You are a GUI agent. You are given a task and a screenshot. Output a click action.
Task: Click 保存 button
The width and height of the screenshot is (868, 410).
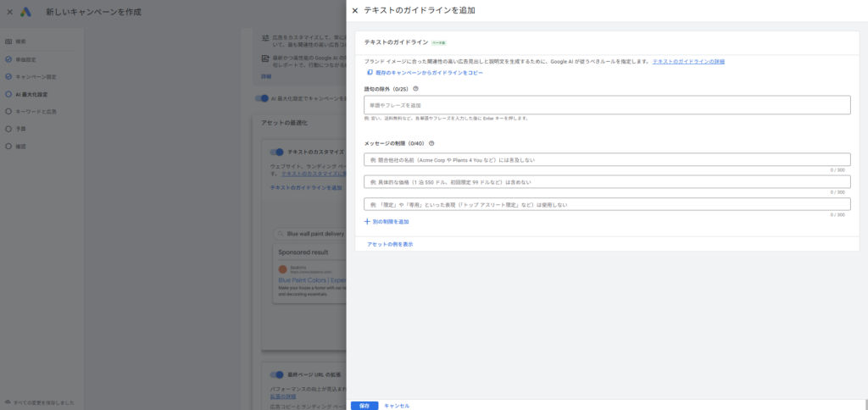point(364,406)
